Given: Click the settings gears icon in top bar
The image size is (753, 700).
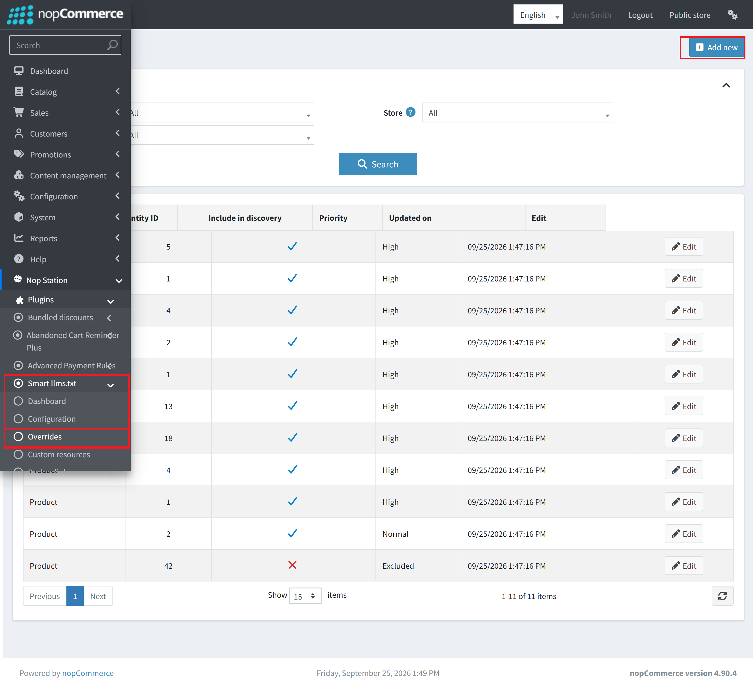Looking at the screenshot, I should point(732,15).
